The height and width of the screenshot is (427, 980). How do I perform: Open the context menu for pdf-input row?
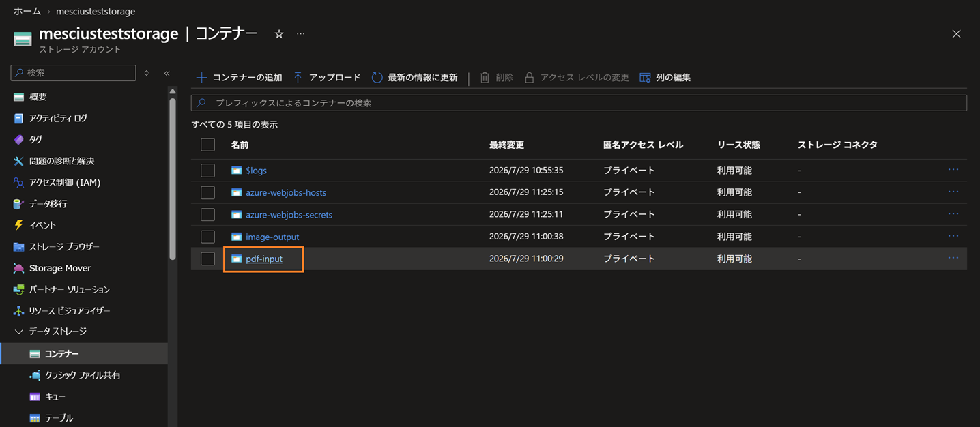[x=953, y=259]
